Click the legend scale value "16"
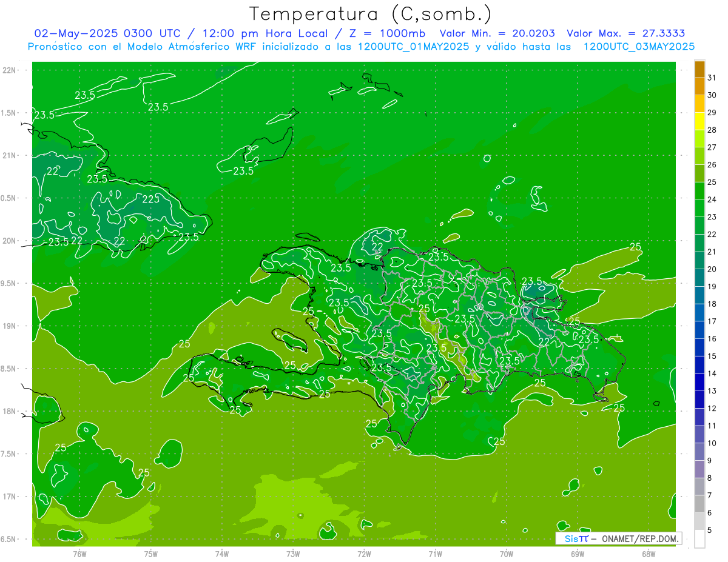Viewport: 728px width, 562px height. (x=712, y=339)
